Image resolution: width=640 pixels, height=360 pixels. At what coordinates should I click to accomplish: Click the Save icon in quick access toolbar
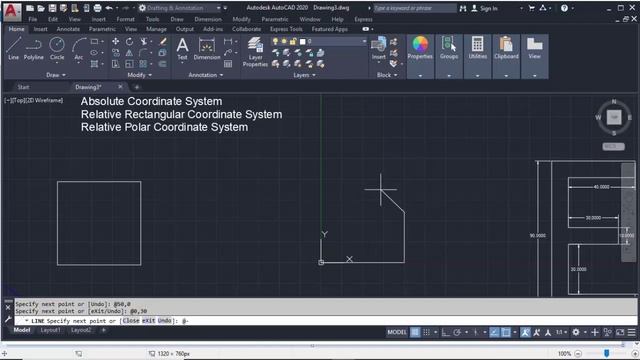coord(52,8)
